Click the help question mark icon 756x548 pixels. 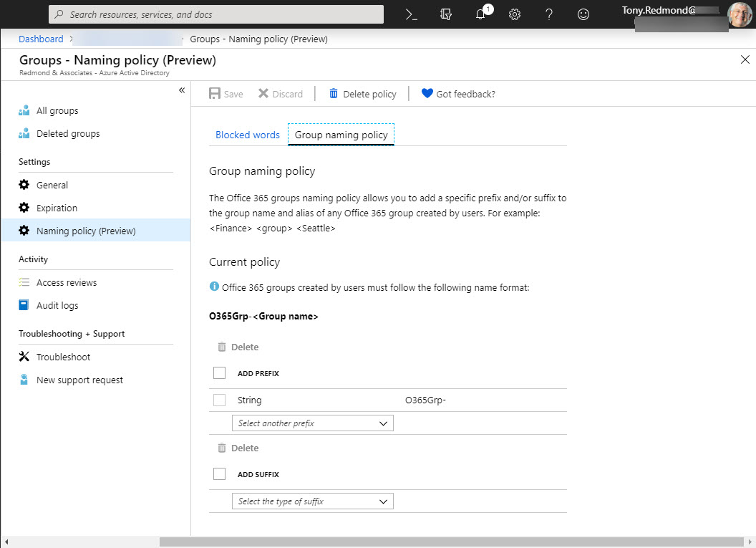tap(549, 14)
